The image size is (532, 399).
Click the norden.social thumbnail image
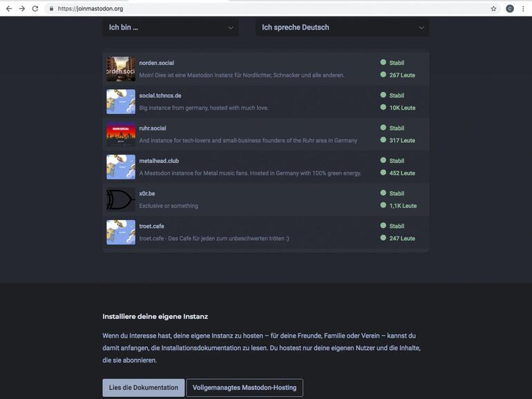coord(121,69)
